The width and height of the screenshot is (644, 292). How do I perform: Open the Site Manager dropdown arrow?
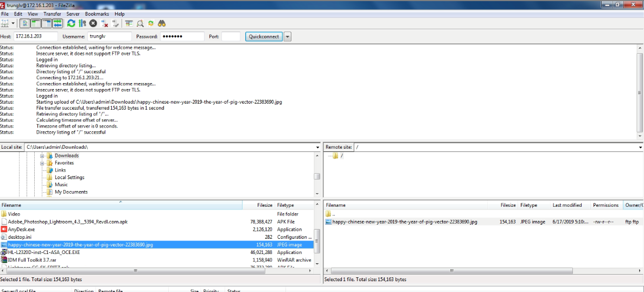coord(13,23)
